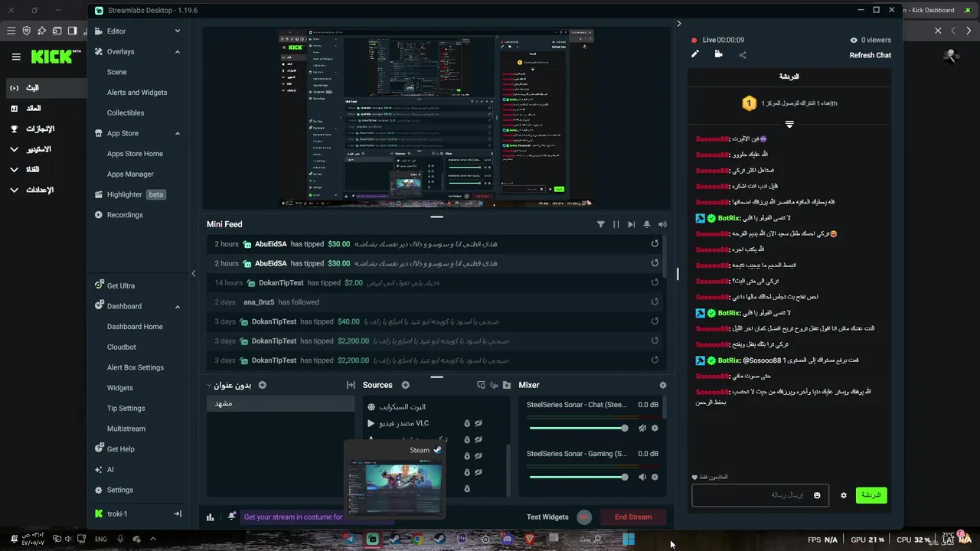Collapse the chat panel arrow
The image size is (980, 551).
(x=679, y=24)
